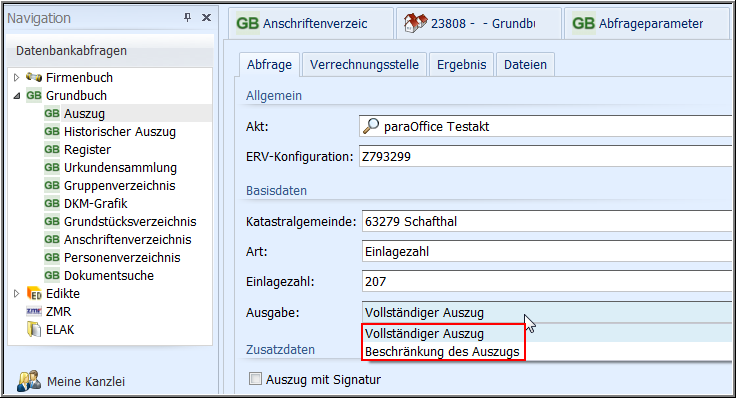Viewport: 736px width, 398px height.
Task: Select the ZMR icon
Action: (x=34, y=311)
